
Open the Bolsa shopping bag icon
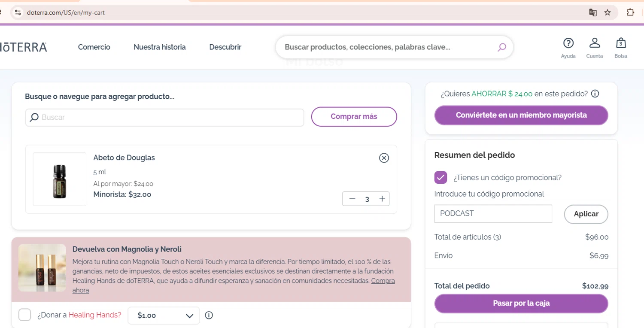click(x=621, y=48)
